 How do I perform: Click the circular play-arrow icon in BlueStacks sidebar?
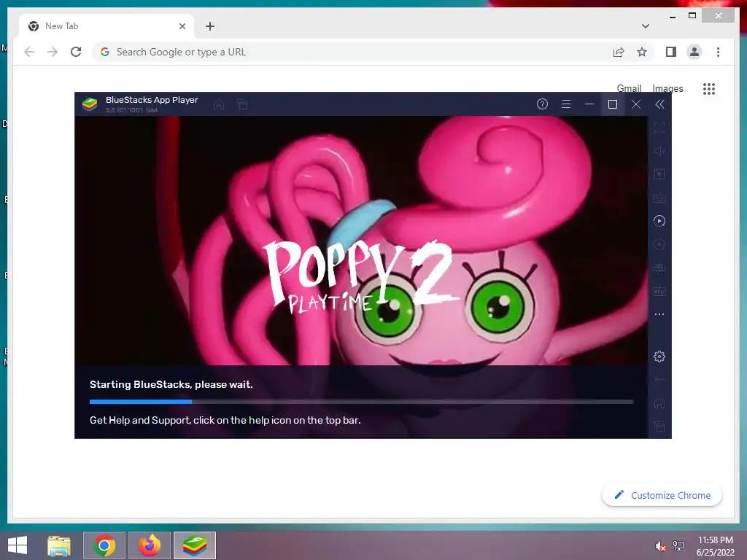pyautogui.click(x=659, y=221)
